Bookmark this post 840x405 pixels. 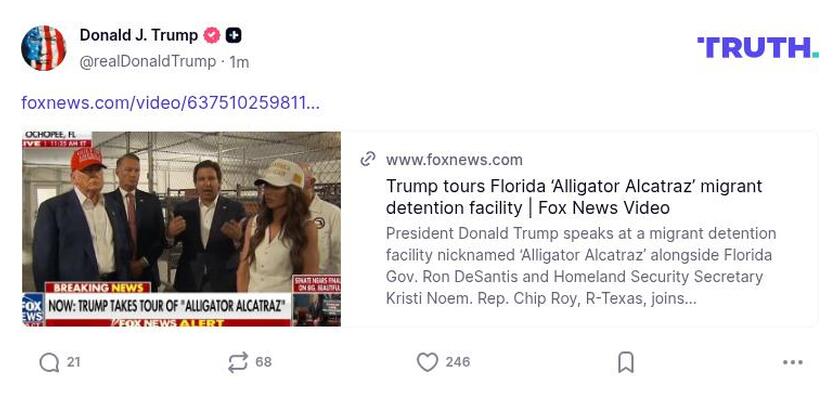(625, 362)
